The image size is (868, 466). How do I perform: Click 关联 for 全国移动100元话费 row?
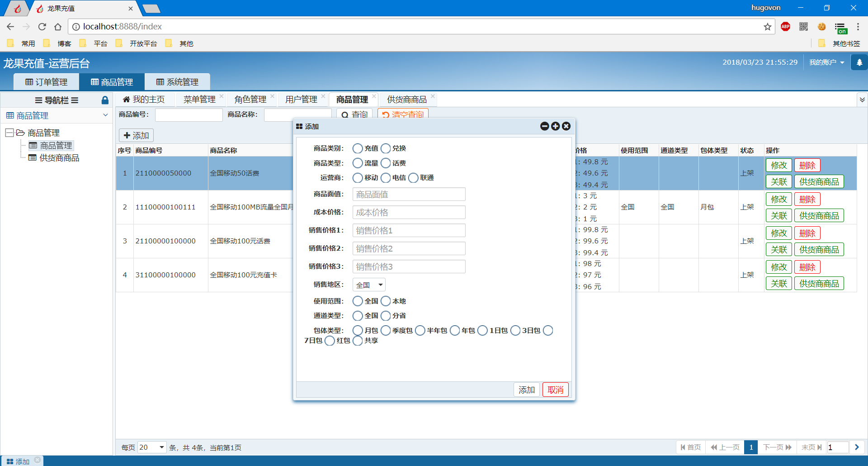click(x=779, y=249)
